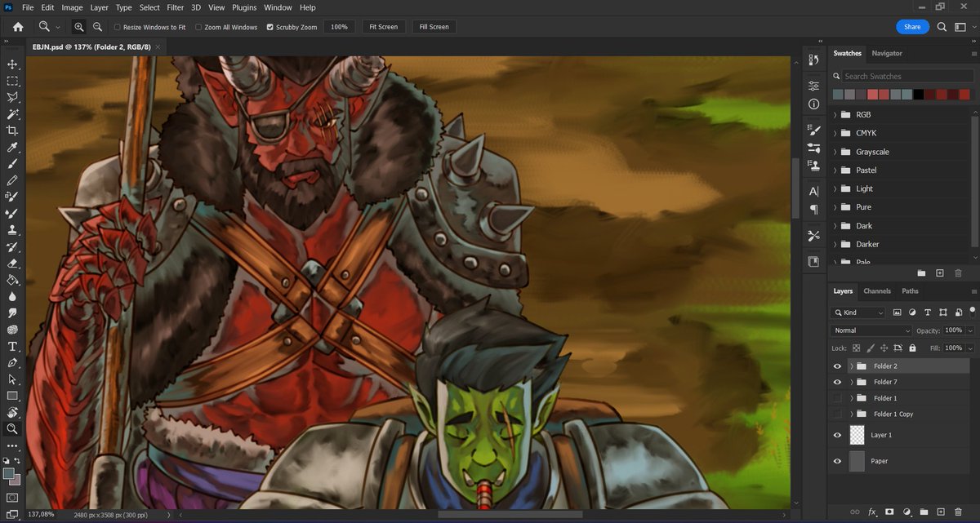
Task: Click the Fit Screen button
Action: click(383, 27)
